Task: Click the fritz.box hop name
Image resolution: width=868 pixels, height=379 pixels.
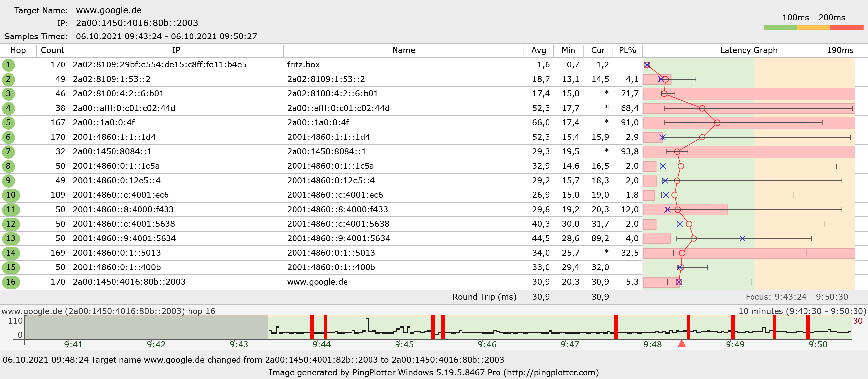Action: [x=303, y=65]
